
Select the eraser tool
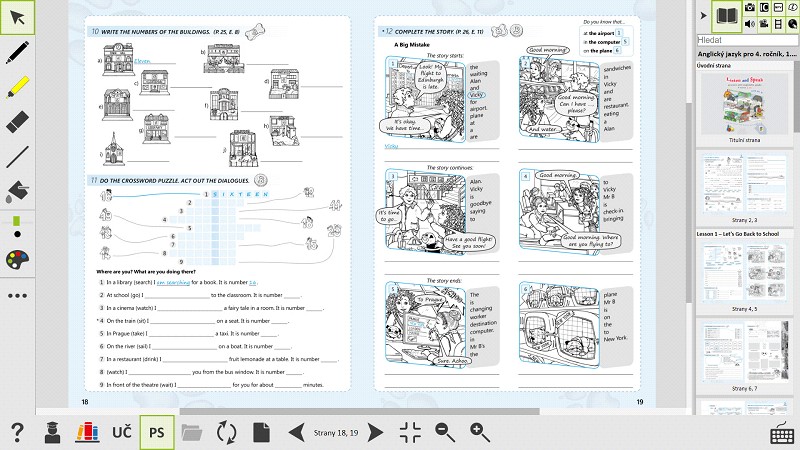tap(17, 122)
